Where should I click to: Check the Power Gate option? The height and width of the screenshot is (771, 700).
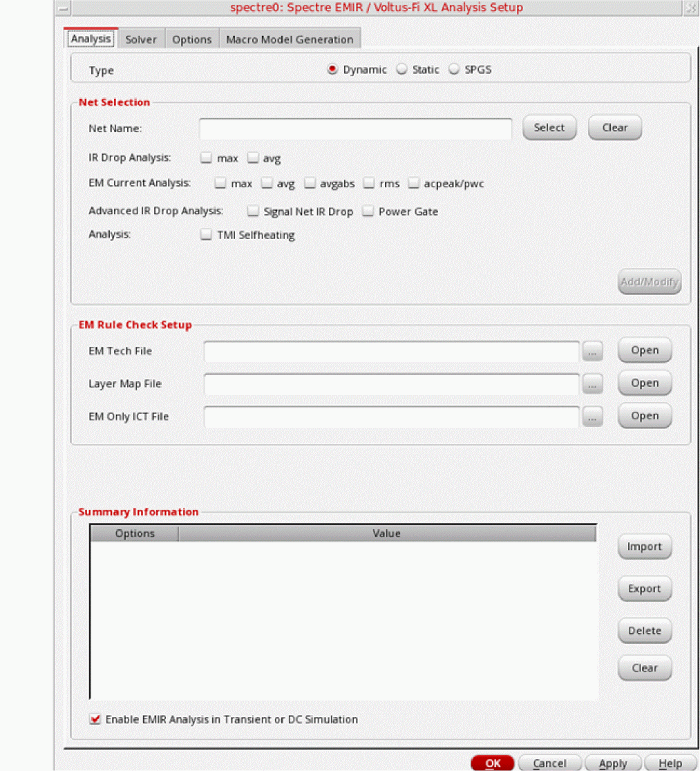(368, 211)
